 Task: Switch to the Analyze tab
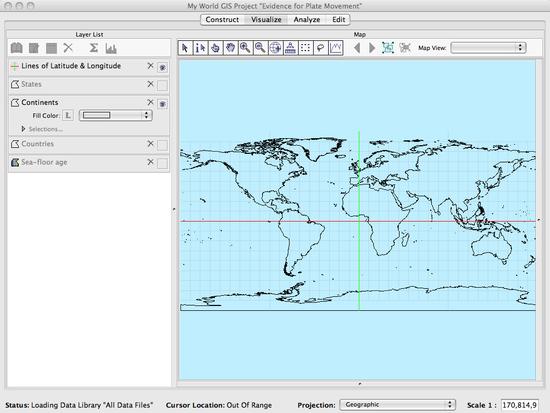pos(307,20)
